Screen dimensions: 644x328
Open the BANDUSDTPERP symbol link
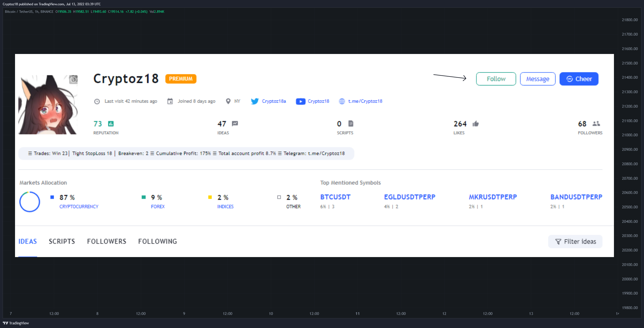pos(576,197)
